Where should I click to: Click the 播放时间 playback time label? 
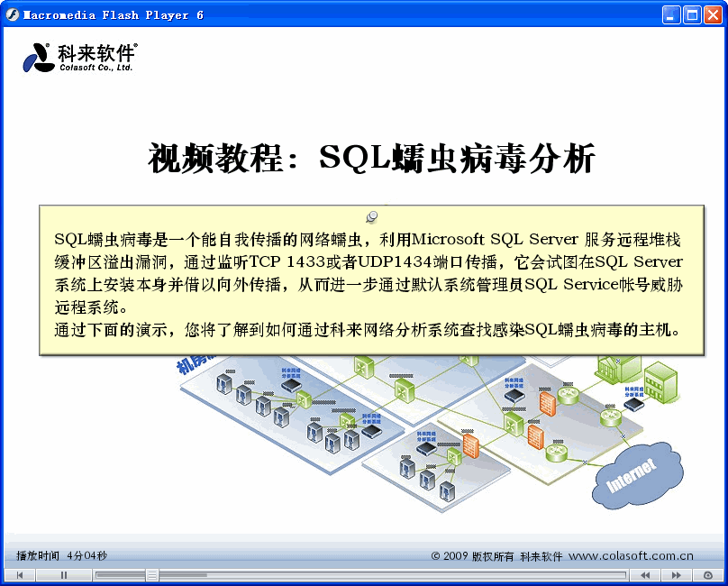[38, 555]
